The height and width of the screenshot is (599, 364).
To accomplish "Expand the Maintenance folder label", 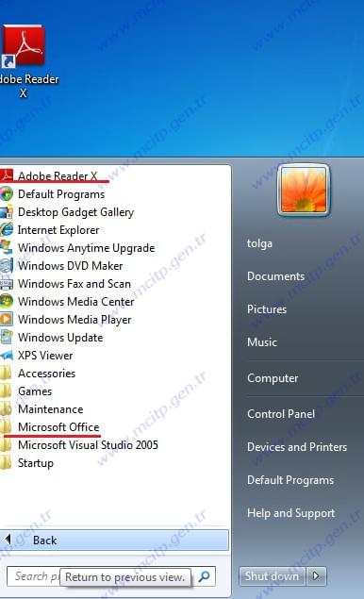I will (x=50, y=409).
